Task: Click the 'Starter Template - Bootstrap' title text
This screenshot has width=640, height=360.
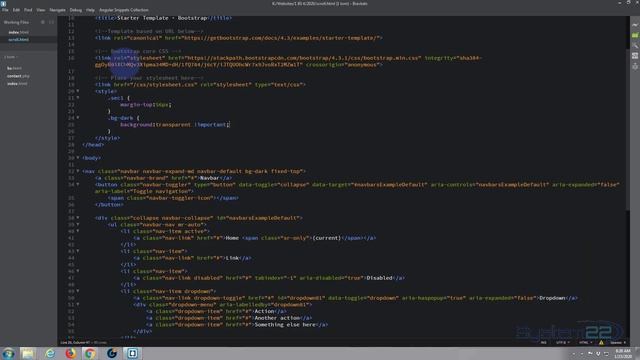Action: click(162, 18)
